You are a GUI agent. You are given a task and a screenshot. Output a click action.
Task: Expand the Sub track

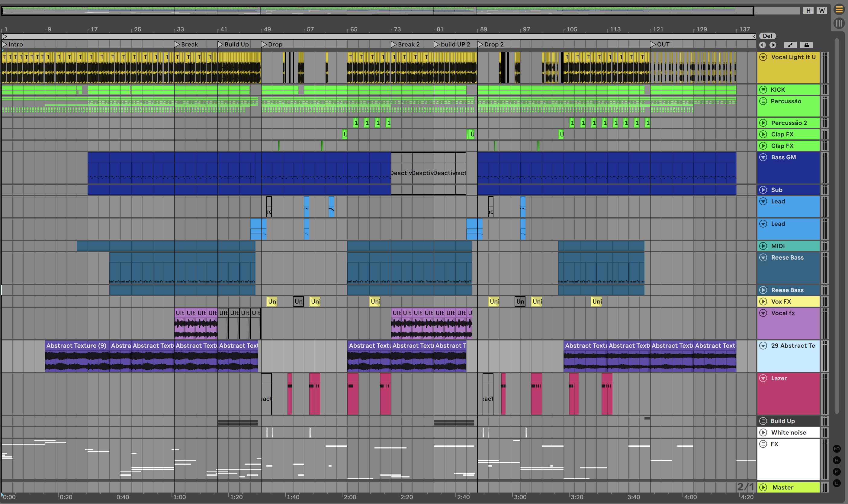click(x=763, y=190)
